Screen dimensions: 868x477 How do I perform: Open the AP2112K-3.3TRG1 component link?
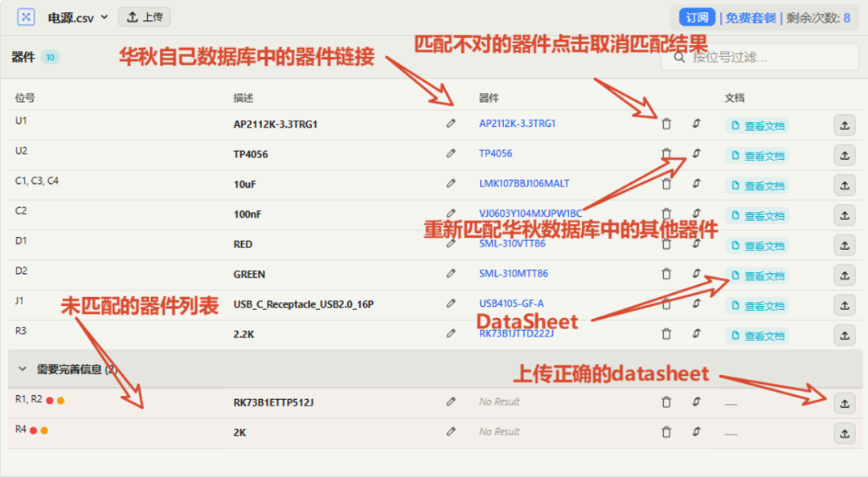(x=517, y=124)
